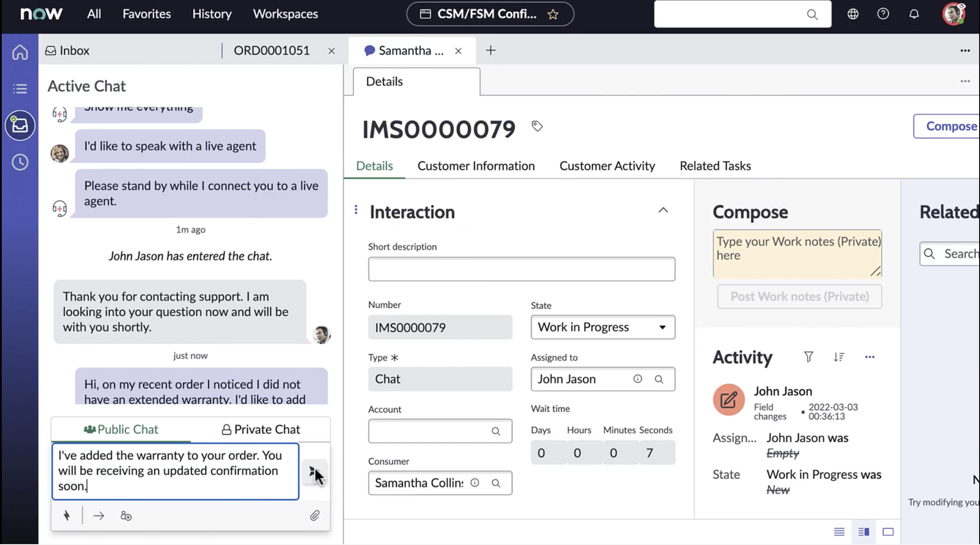Click the attachment paperclip icon in chat

(314, 515)
